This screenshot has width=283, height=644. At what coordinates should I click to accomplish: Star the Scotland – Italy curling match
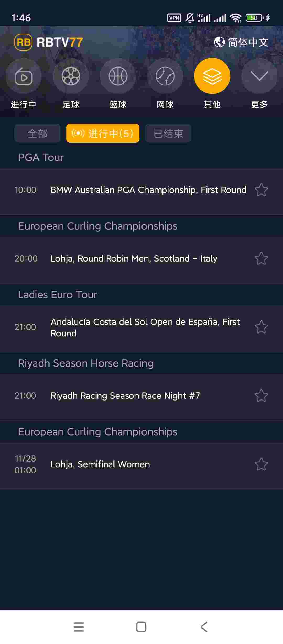point(261,259)
